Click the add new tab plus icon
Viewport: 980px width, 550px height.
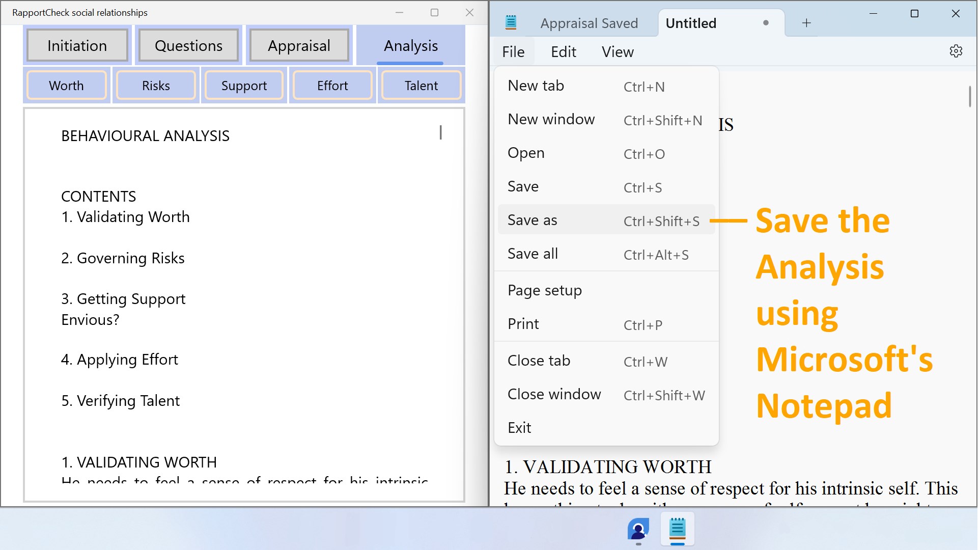click(806, 23)
